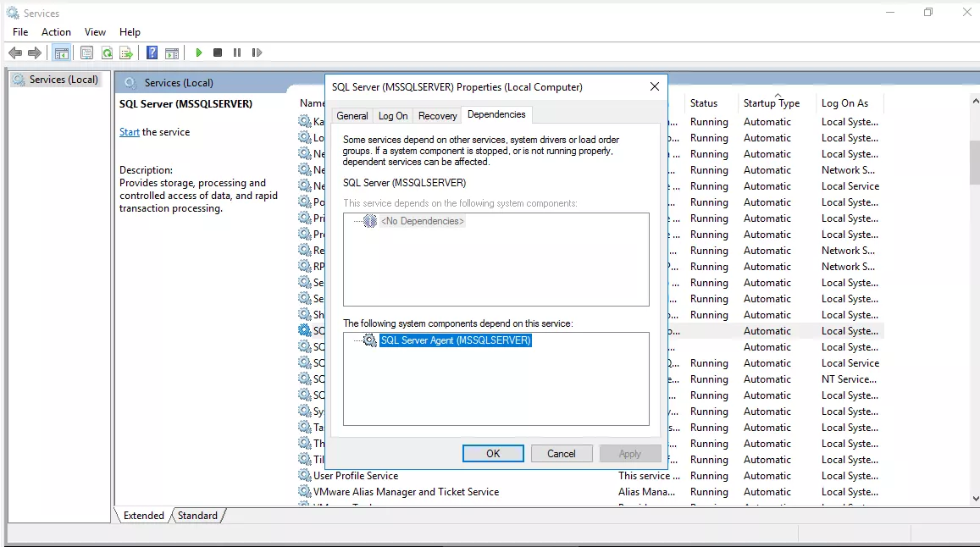Open the View menu
The width and height of the screenshot is (980, 547).
[95, 32]
